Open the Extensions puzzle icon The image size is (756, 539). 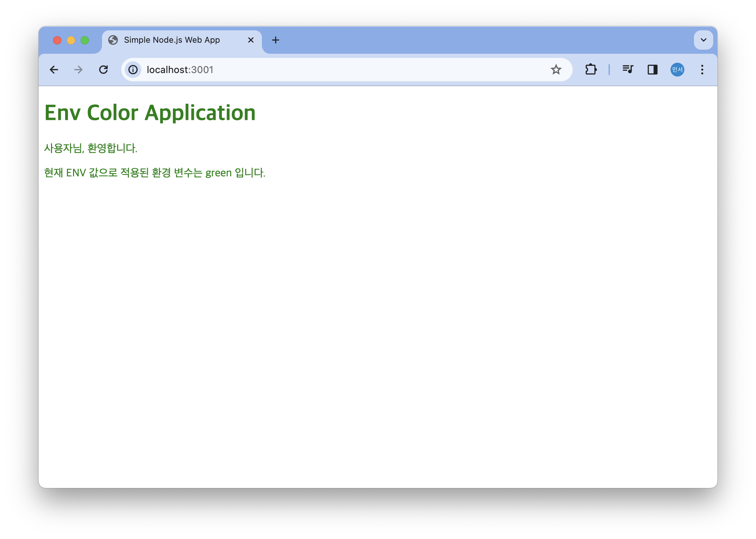[x=591, y=70]
